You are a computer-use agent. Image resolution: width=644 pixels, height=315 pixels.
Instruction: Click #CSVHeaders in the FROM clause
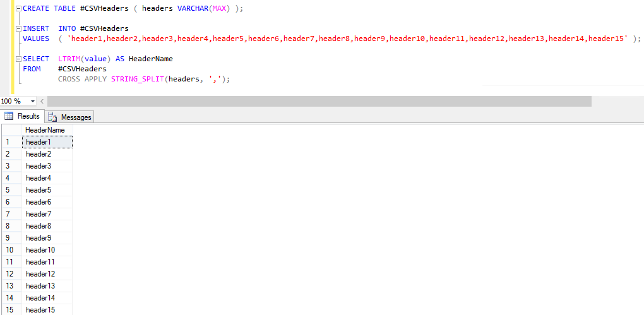[x=82, y=69]
